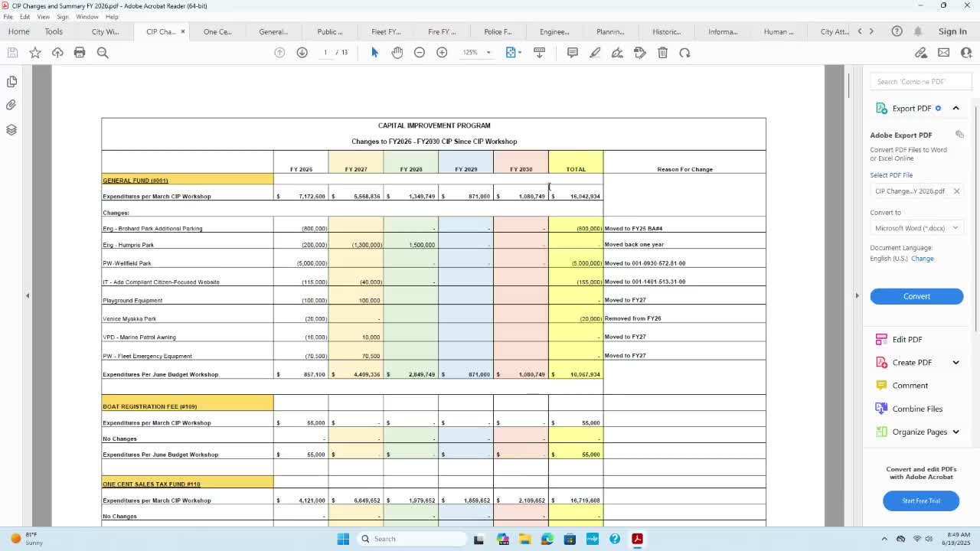
Task: Click the Start Free Trial button
Action: click(x=920, y=500)
